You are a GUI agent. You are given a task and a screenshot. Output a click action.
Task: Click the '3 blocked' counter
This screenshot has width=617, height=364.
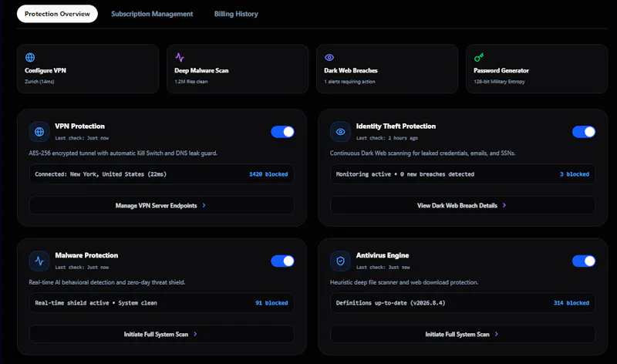[x=575, y=174]
